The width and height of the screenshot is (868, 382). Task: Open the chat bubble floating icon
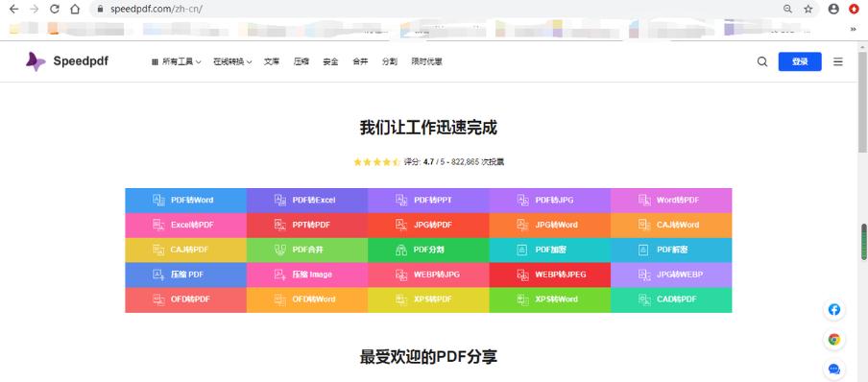coord(833,369)
